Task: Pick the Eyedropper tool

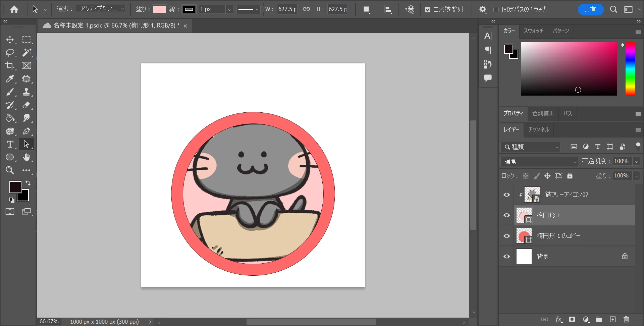Action: [x=10, y=79]
